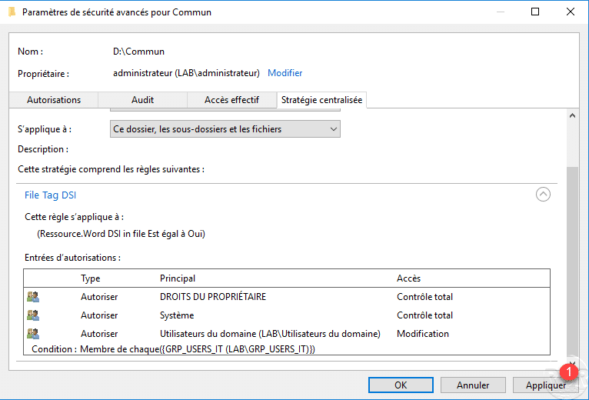Click the scrollbar up arrow
Viewport: 589px width, 400px height.
click(x=572, y=116)
